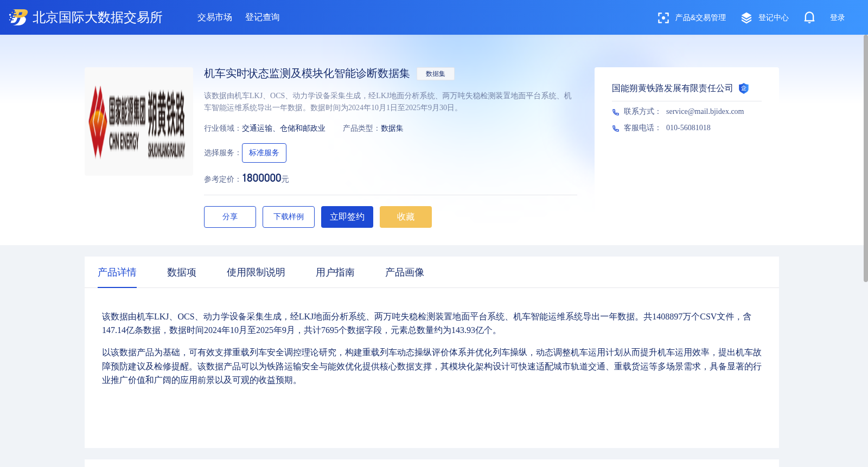Switch to the 使用限制说明 tab
The image size is (868, 467).
(256, 272)
